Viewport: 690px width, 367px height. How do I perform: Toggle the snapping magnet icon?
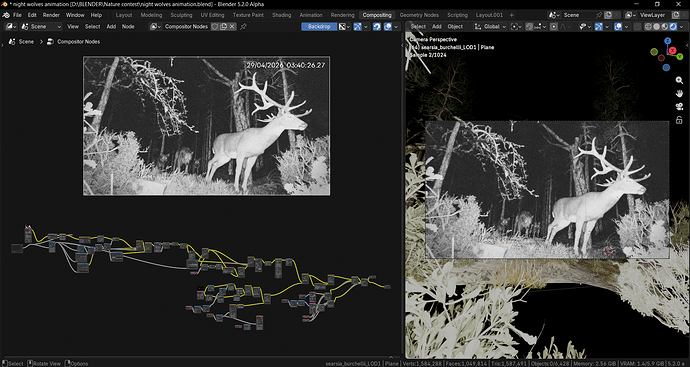pyautogui.click(x=530, y=26)
